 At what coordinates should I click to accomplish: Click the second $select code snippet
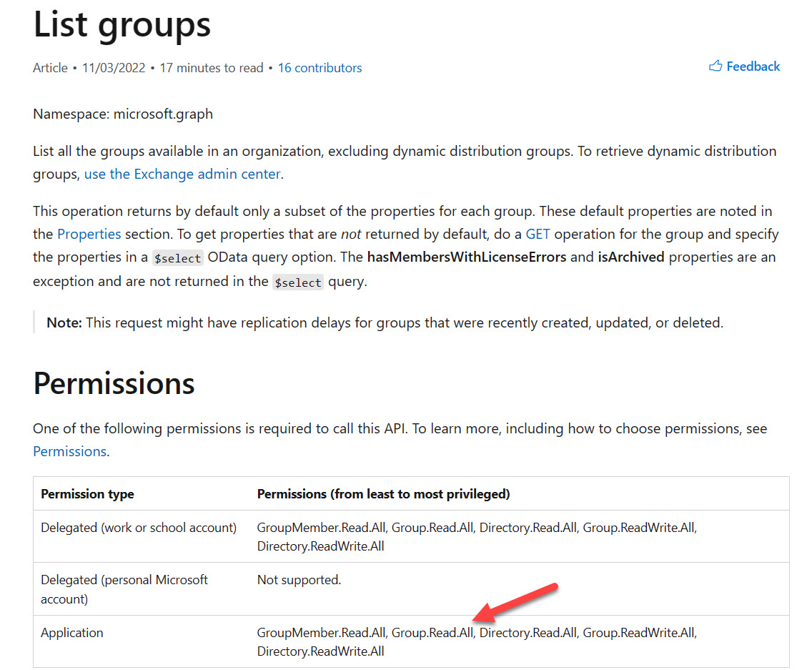tap(298, 282)
